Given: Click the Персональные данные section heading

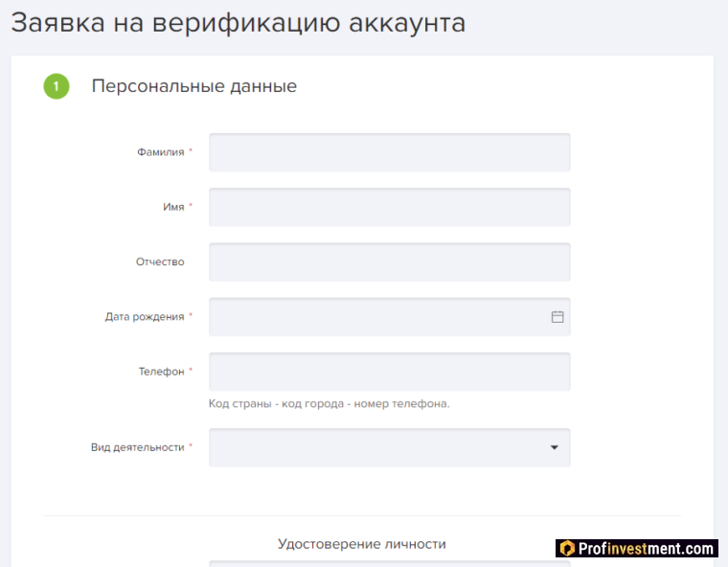Looking at the screenshot, I should [x=194, y=86].
